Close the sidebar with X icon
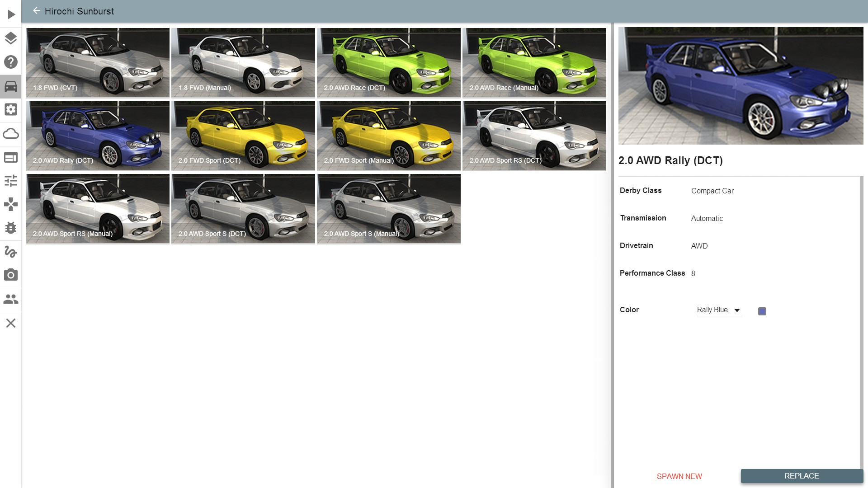This screenshot has width=868, height=488. (x=11, y=323)
